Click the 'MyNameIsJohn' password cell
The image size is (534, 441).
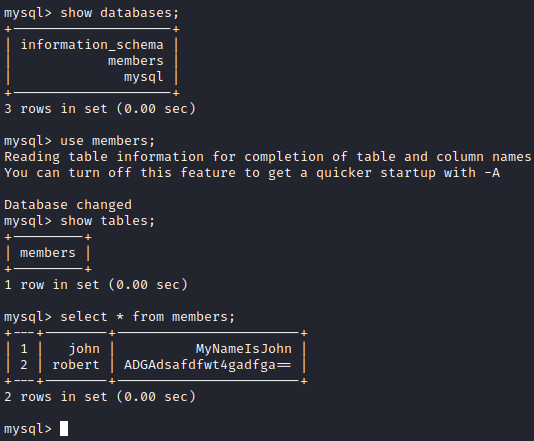click(244, 349)
